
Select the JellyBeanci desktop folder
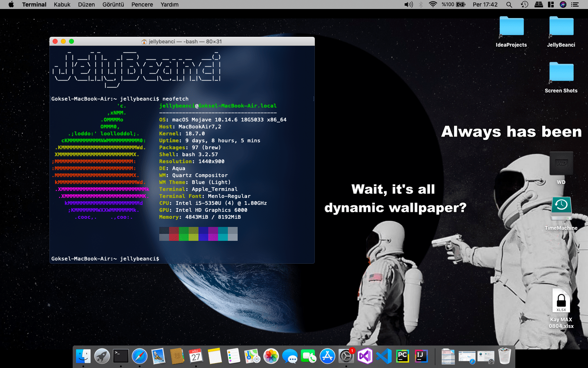coord(561,32)
